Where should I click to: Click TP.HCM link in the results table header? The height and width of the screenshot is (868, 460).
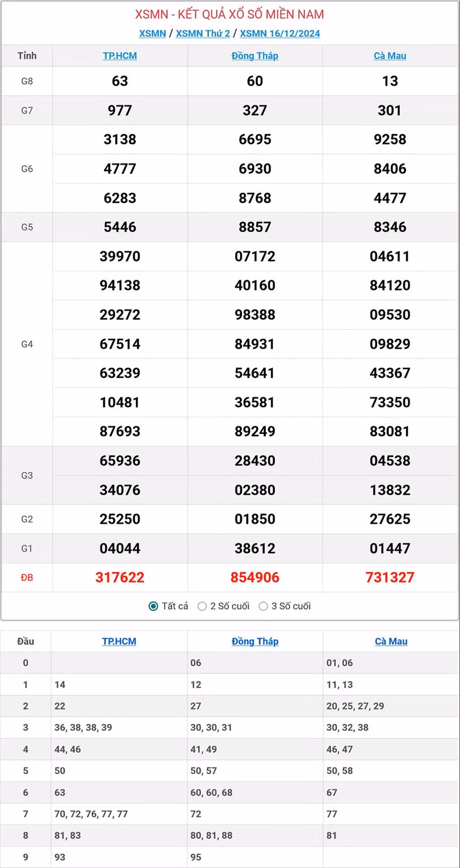coord(120,56)
